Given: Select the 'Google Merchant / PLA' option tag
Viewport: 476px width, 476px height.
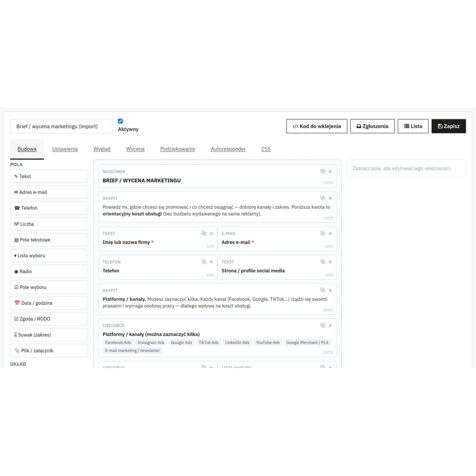Looking at the screenshot, I should [307, 342].
